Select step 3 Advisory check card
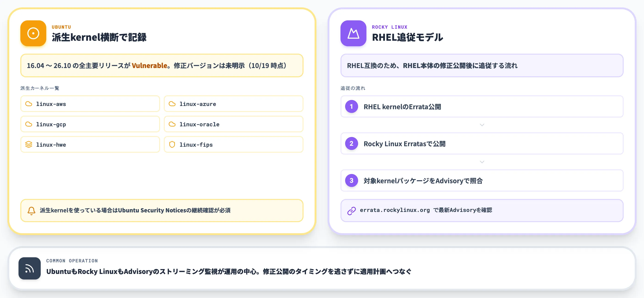This screenshot has height=298, width=644. click(482, 180)
